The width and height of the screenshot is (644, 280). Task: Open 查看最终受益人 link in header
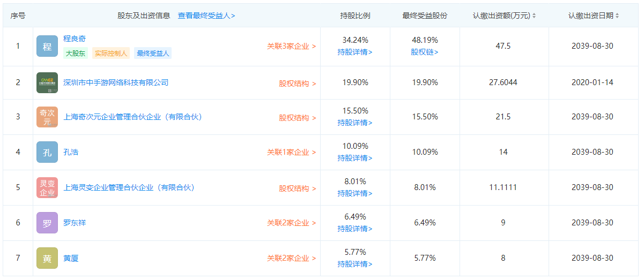tap(206, 16)
